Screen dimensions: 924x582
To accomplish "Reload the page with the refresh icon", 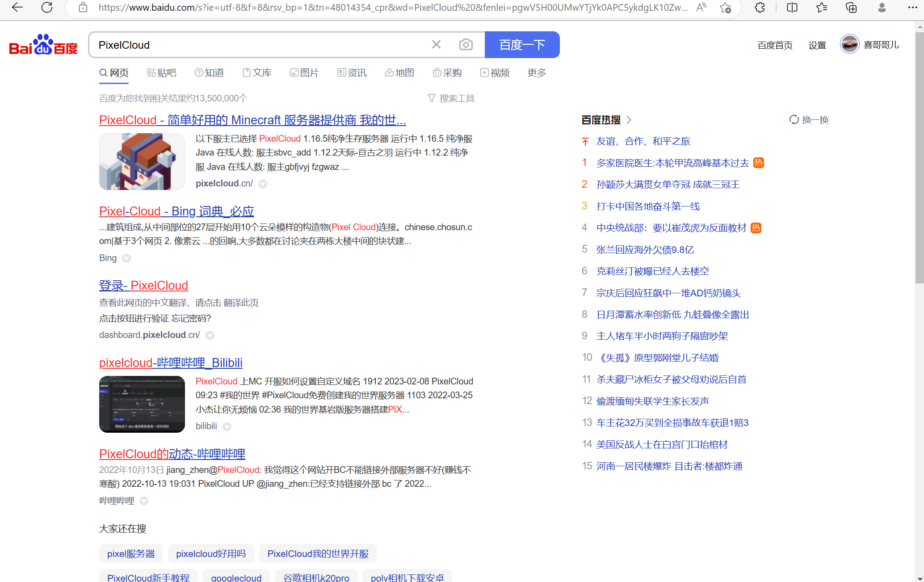I will 47,7.
